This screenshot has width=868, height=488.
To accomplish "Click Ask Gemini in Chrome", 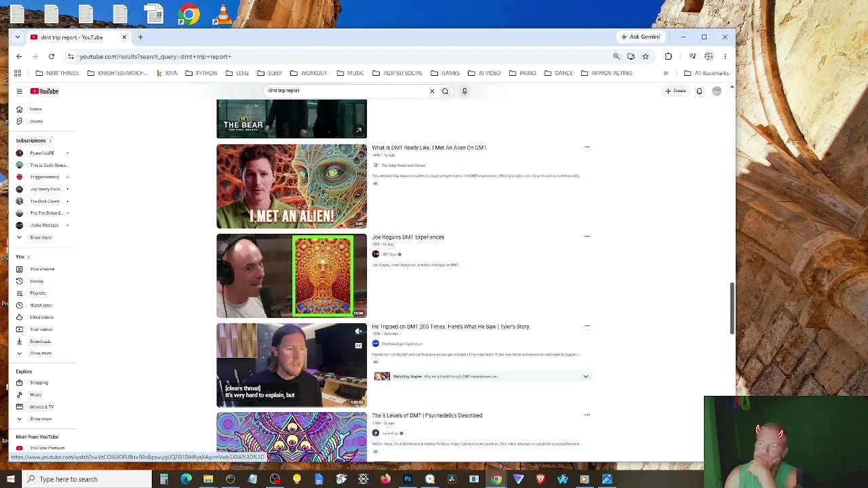I will [639, 37].
